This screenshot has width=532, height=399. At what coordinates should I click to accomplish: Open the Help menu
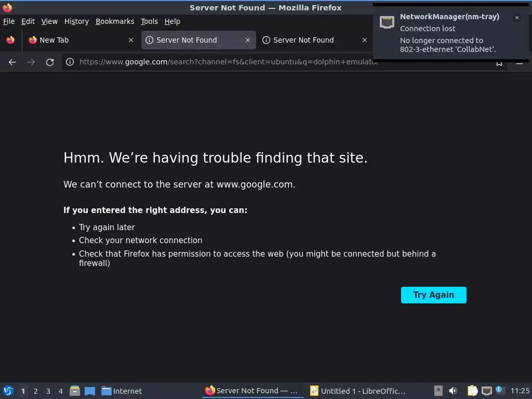click(172, 21)
